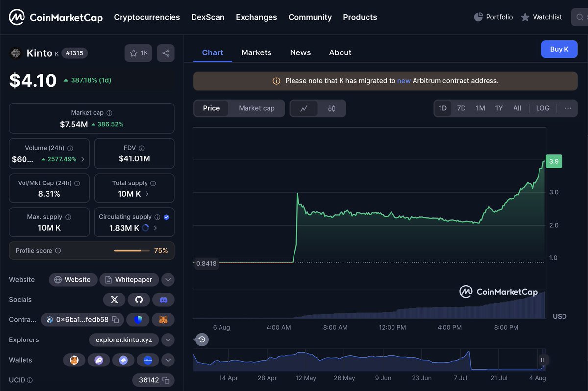
Task: Select the candlestick chart type
Action: (332, 108)
